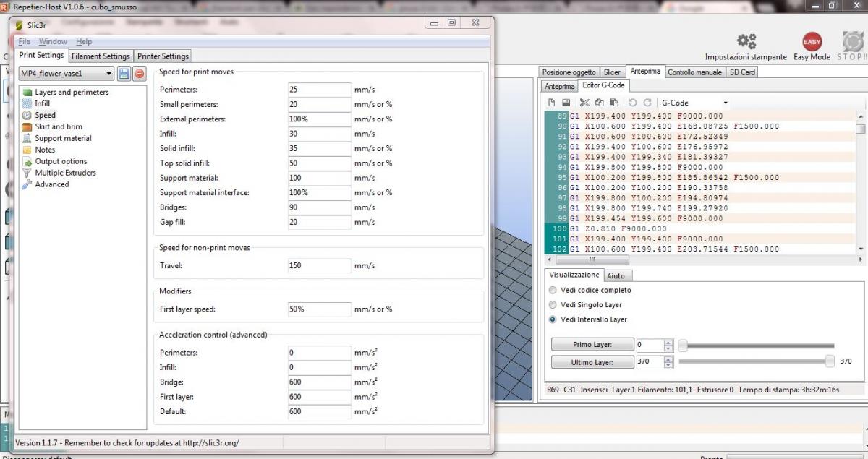Create new G-Code file icon
The width and height of the screenshot is (868, 459).
pos(552,103)
